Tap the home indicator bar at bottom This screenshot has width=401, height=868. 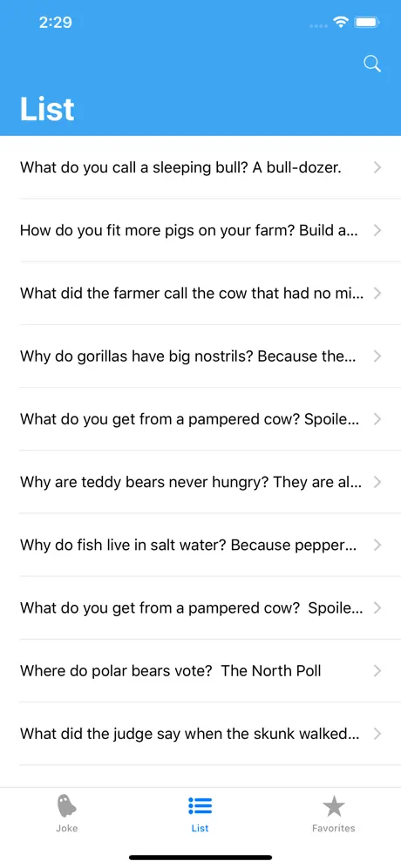pos(200,857)
